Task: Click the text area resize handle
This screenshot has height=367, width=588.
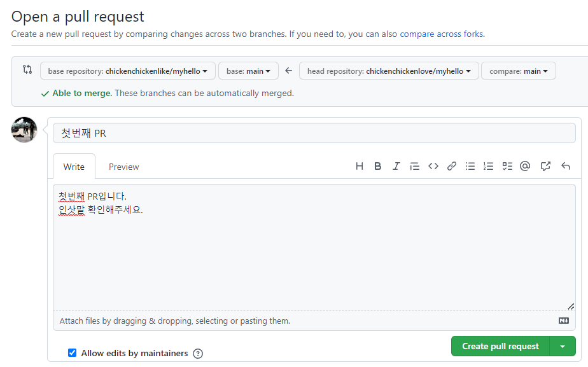Action: coord(571,307)
